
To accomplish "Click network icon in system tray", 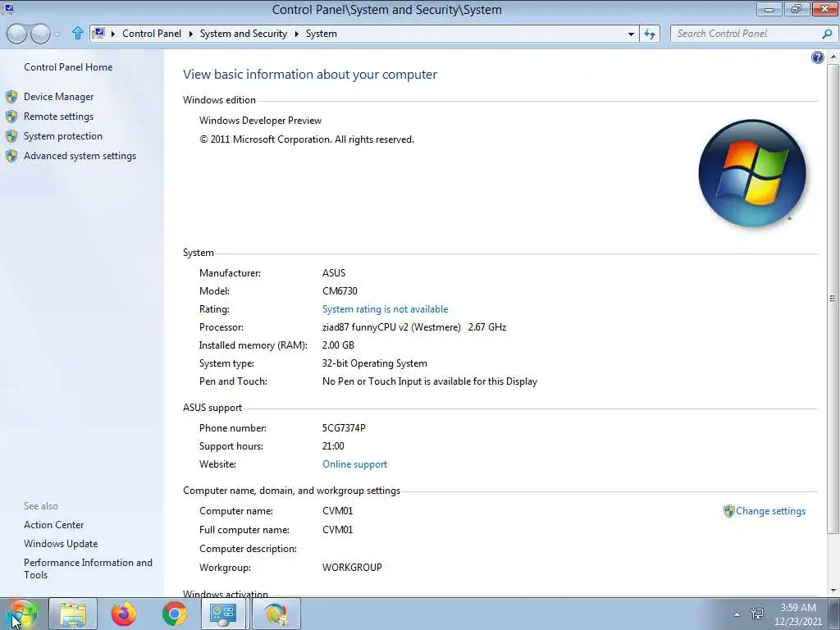I will 757,614.
